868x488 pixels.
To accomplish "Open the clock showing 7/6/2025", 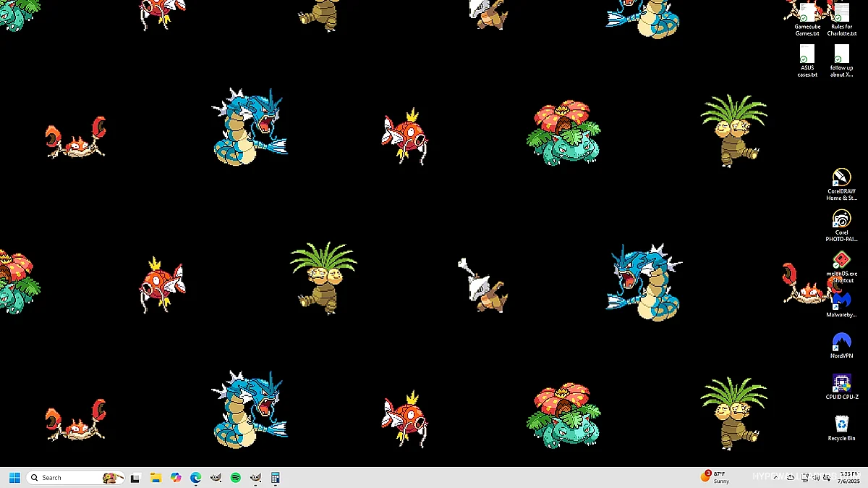I will [x=848, y=477].
